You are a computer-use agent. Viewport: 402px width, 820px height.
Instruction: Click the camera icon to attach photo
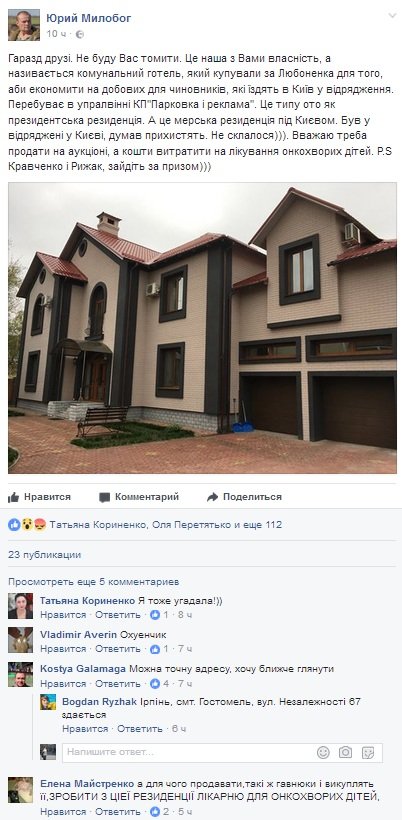[345, 753]
